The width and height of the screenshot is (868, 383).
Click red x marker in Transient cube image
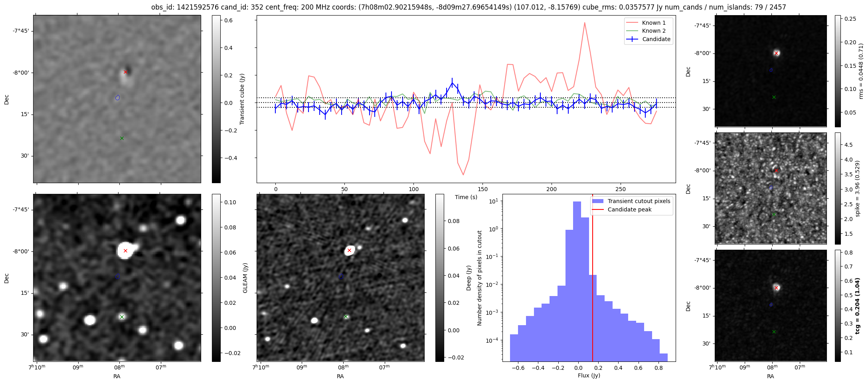[x=125, y=72]
